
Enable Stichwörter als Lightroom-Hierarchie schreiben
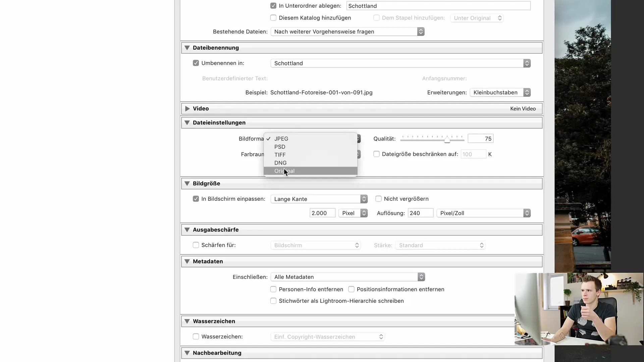(273, 301)
